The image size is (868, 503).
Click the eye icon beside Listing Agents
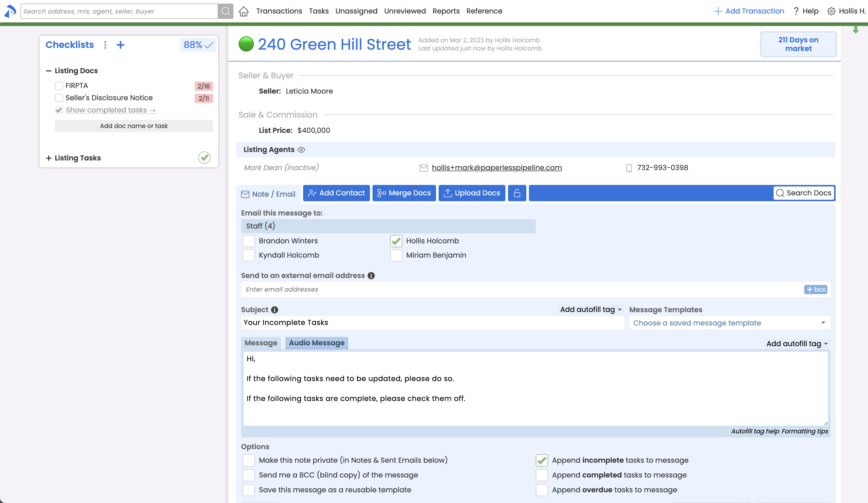tap(301, 150)
